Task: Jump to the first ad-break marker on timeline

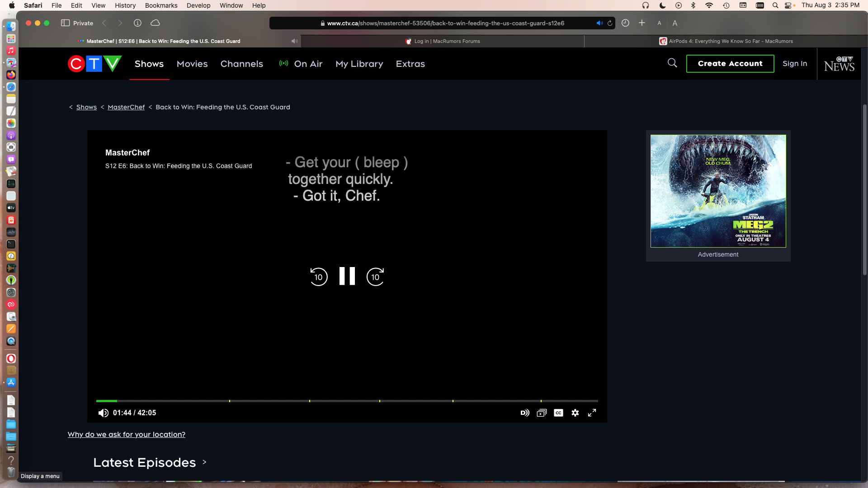Action: tap(230, 401)
